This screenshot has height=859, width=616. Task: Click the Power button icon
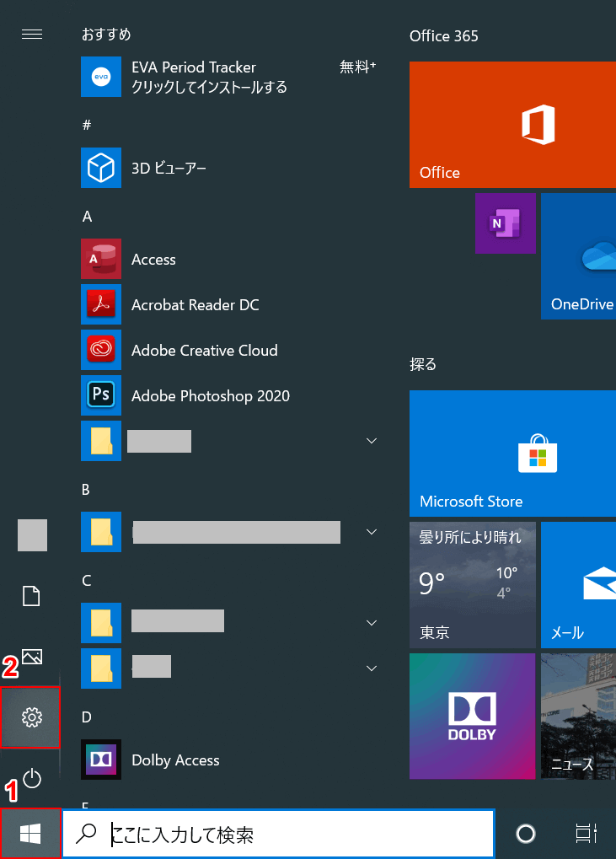pyautogui.click(x=31, y=778)
